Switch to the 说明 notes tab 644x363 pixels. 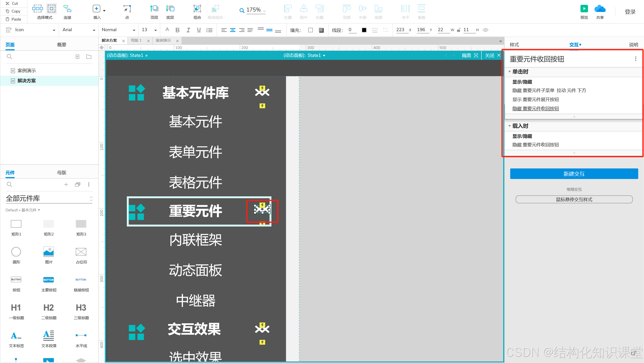click(633, 45)
